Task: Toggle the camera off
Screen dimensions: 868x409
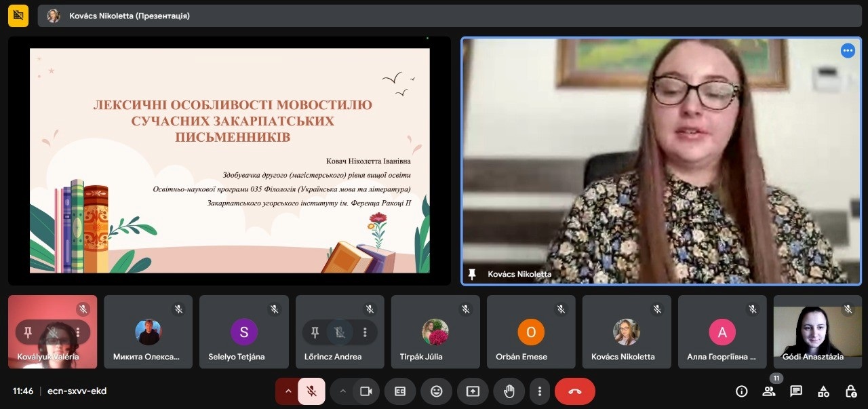Action: pyautogui.click(x=366, y=391)
